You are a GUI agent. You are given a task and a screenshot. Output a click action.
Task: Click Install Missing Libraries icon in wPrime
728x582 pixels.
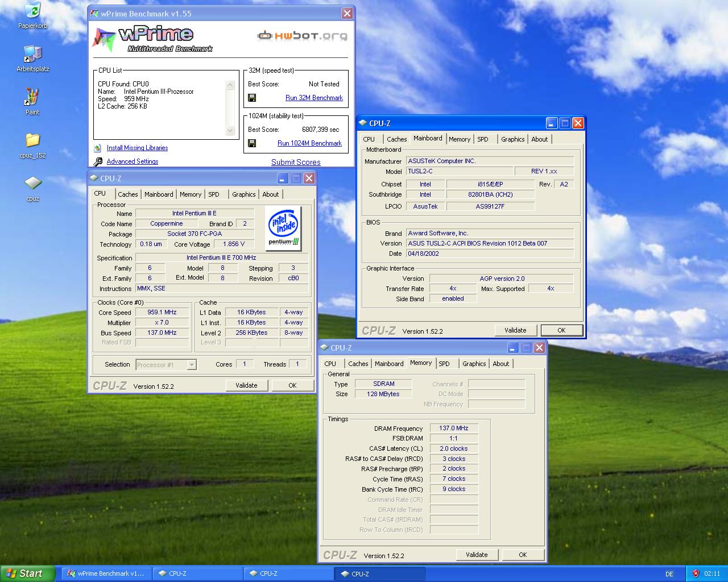tap(98, 148)
